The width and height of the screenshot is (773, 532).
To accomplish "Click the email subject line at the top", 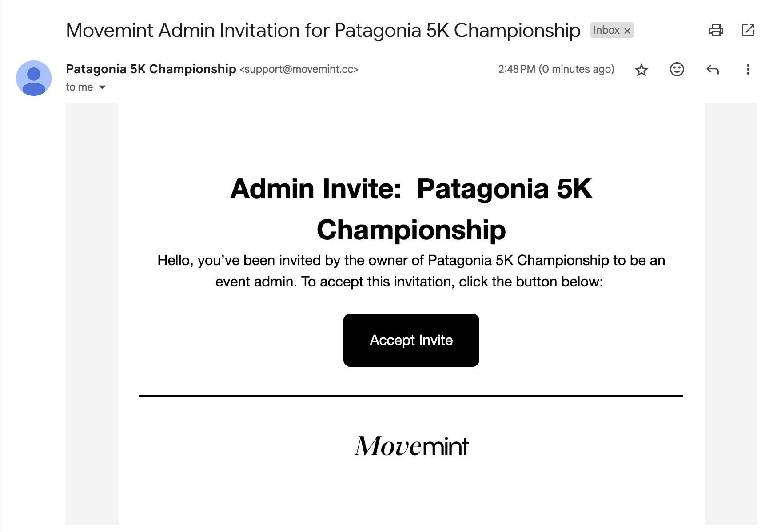I will tap(323, 30).
